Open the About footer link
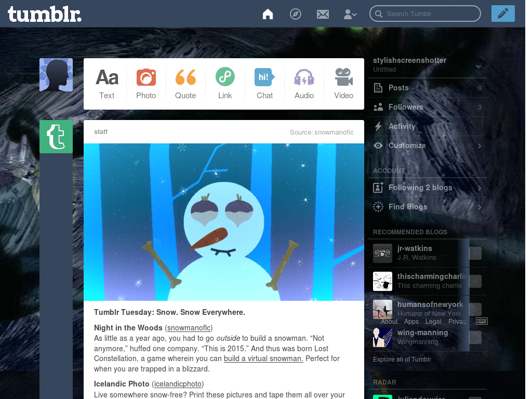 tap(389, 321)
